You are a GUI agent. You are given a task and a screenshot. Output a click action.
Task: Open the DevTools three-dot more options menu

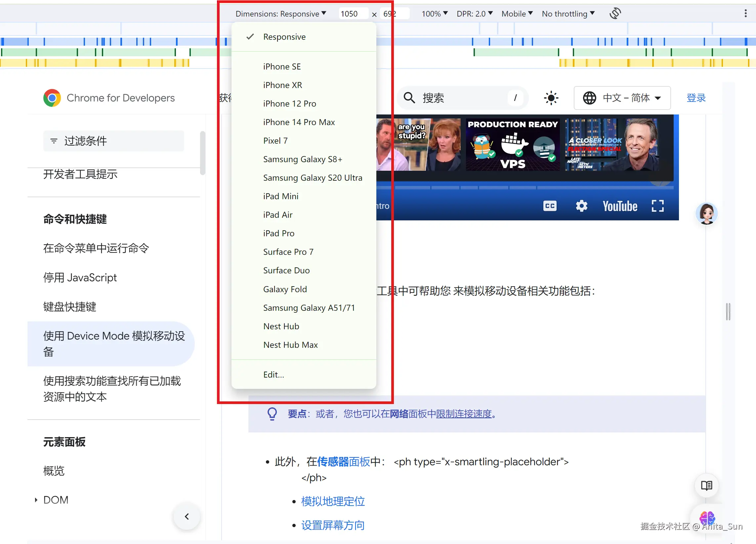click(745, 13)
